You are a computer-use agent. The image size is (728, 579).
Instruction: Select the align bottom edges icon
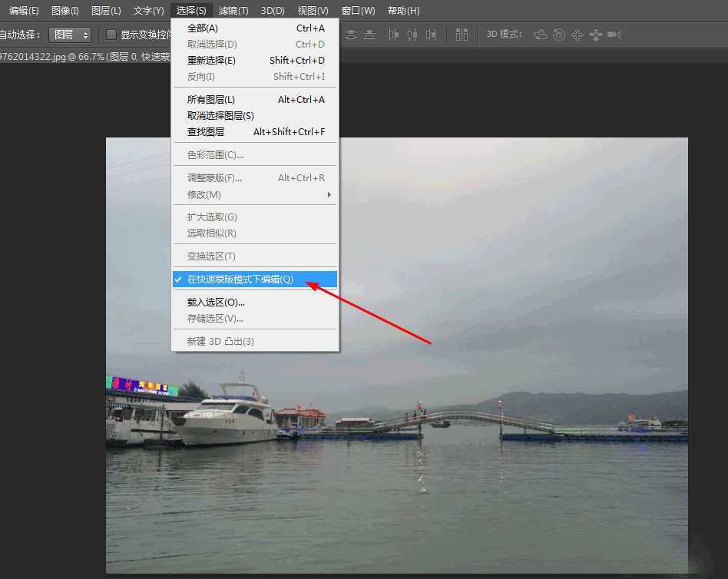[x=369, y=35]
